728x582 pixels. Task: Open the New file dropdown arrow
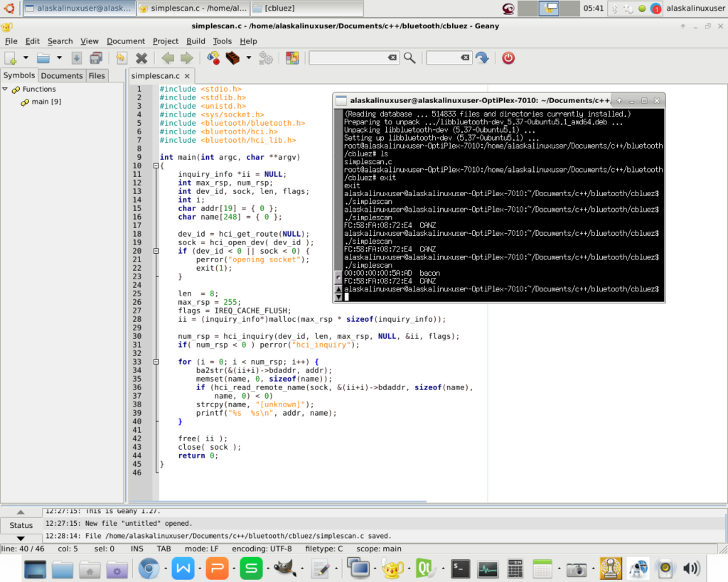pos(26,58)
